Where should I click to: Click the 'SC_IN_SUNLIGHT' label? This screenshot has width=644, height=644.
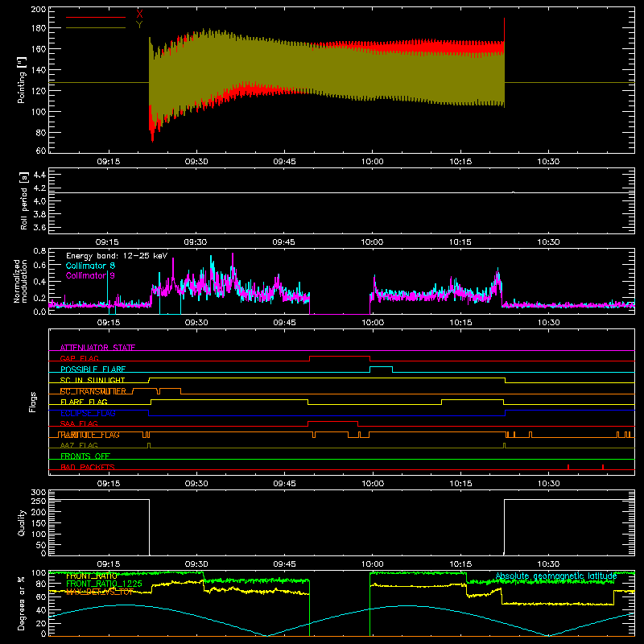point(93,380)
